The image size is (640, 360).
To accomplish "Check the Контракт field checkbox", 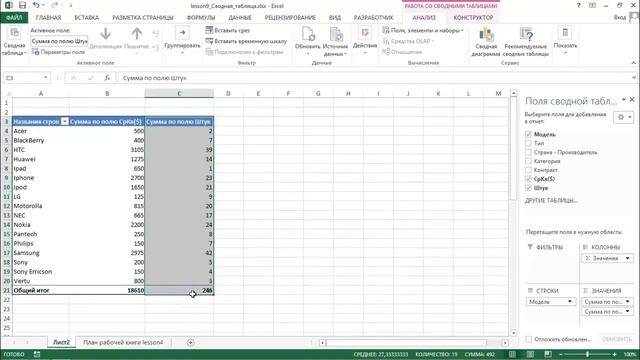I will tap(528, 170).
